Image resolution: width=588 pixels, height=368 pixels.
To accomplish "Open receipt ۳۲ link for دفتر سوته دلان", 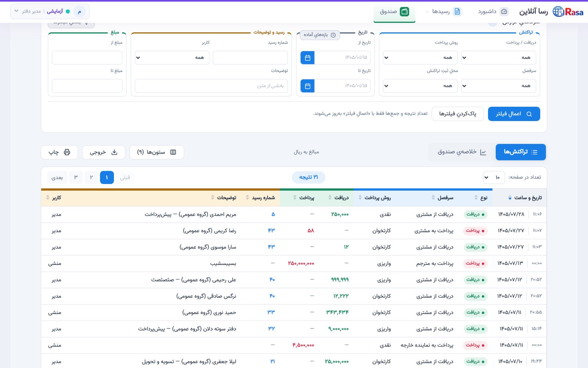I will [272, 329].
